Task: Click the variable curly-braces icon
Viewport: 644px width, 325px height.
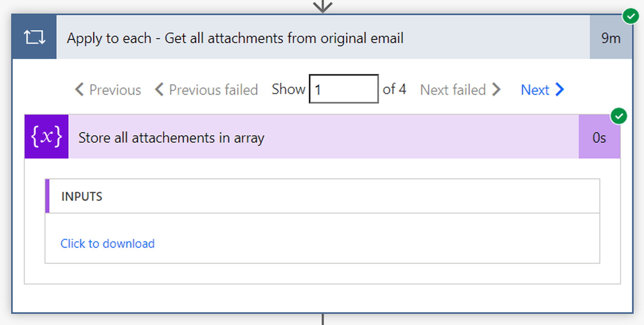Action: [x=47, y=137]
